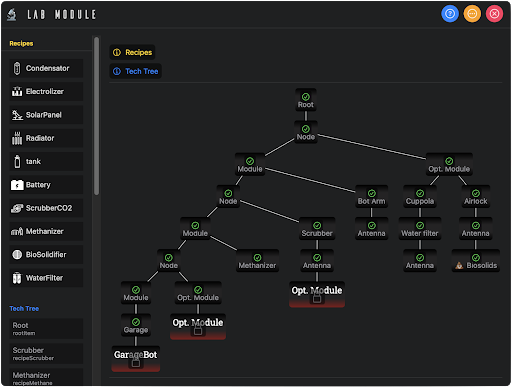This screenshot has height=388, width=512.
Task: Select ScrubberCO2 recipe icon
Action: 17,208
